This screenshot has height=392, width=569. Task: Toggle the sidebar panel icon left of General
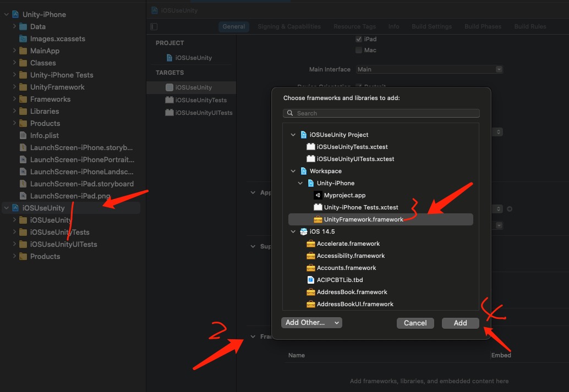pyautogui.click(x=154, y=26)
